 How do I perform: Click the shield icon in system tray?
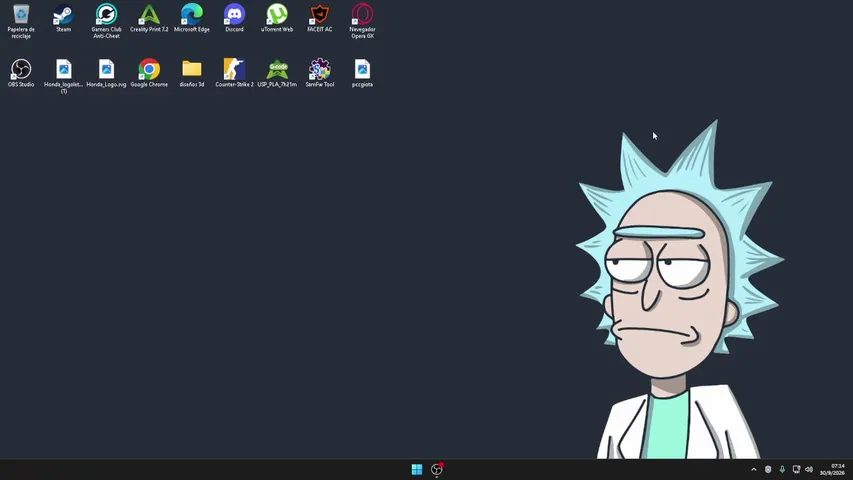point(768,469)
